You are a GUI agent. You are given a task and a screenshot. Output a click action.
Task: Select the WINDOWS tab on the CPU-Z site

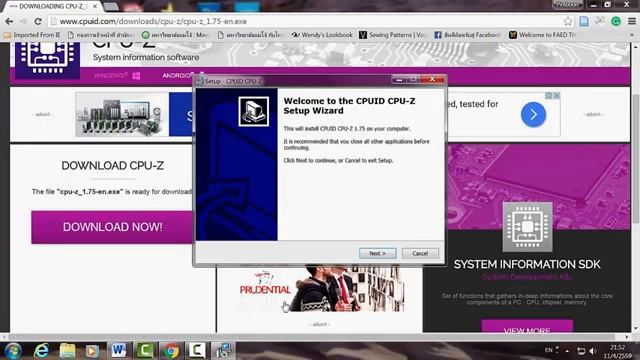coord(117,76)
